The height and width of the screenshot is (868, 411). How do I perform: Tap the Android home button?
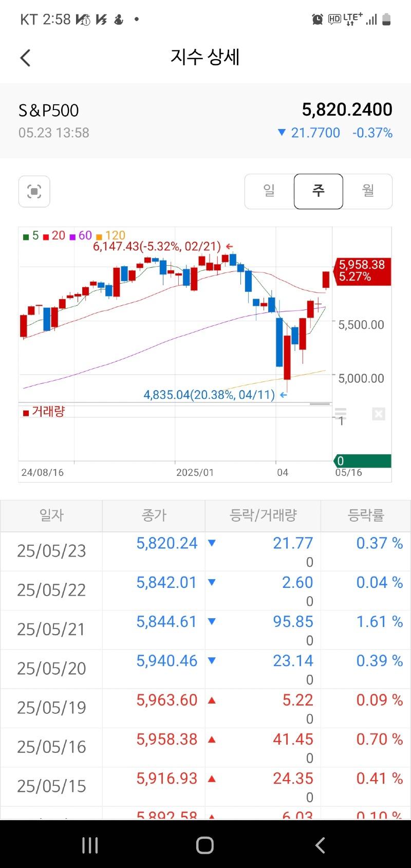[x=205, y=845]
